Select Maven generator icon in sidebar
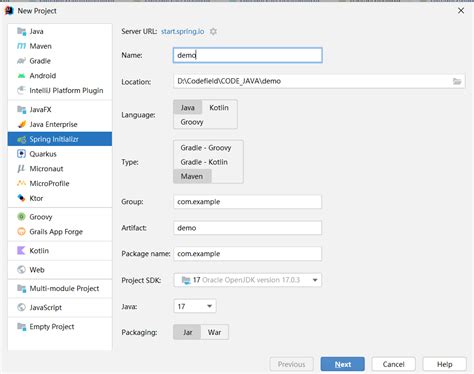This screenshot has height=374, width=474. point(21,46)
